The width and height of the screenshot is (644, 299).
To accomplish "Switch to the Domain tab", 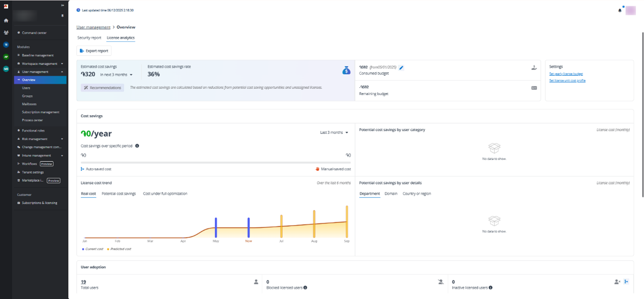I will click(x=391, y=193).
